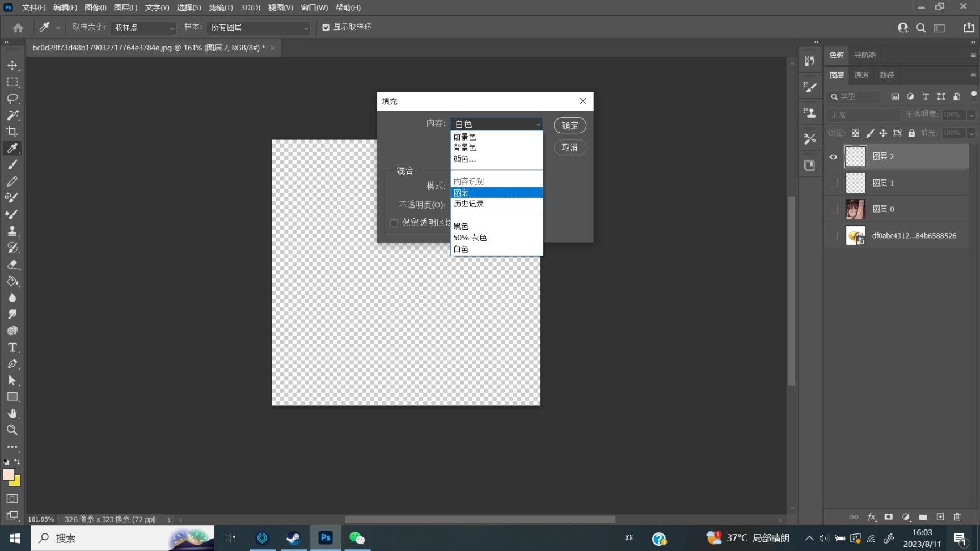
Task: Open search icon in top right
Action: [x=921, y=27]
